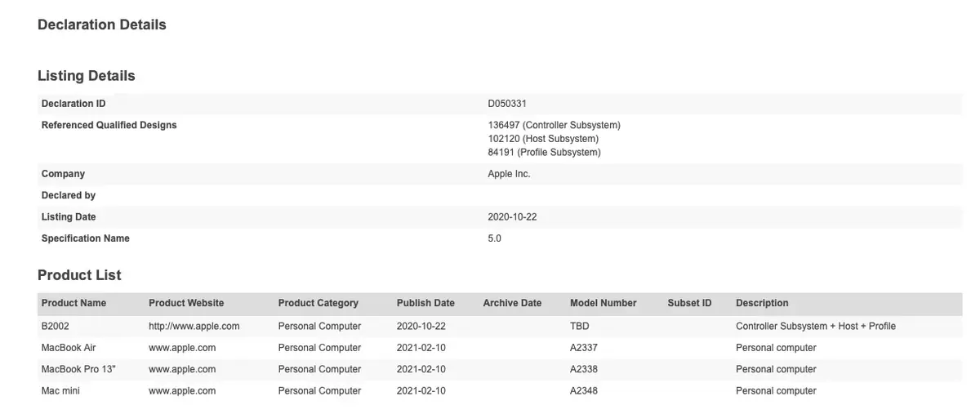
Task: Click the Model Number column header
Action: [603, 303]
